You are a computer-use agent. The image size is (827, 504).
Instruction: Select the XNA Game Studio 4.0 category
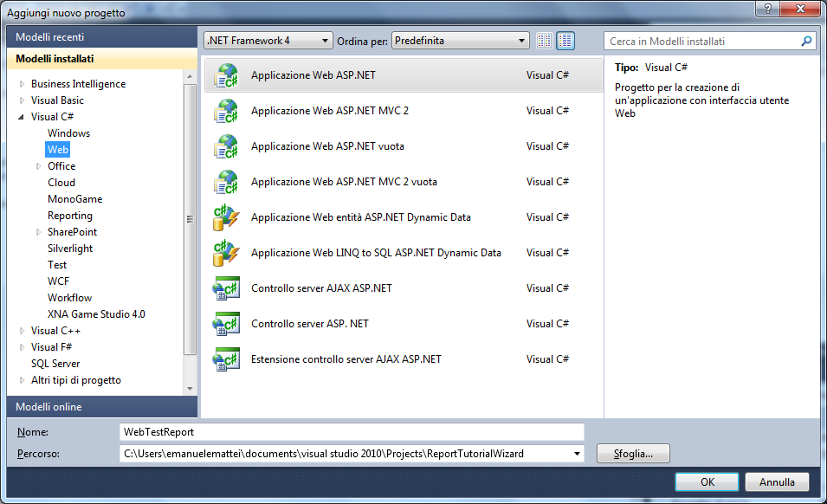pyautogui.click(x=96, y=314)
